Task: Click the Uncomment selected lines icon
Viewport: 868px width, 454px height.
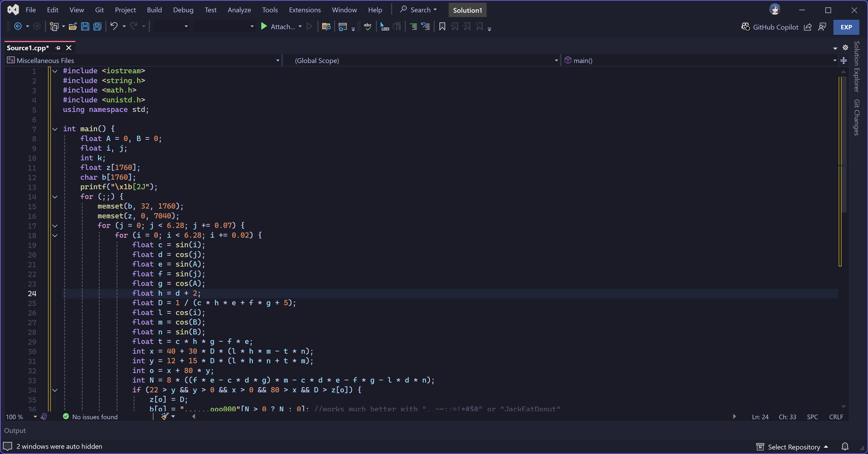Action: [425, 26]
